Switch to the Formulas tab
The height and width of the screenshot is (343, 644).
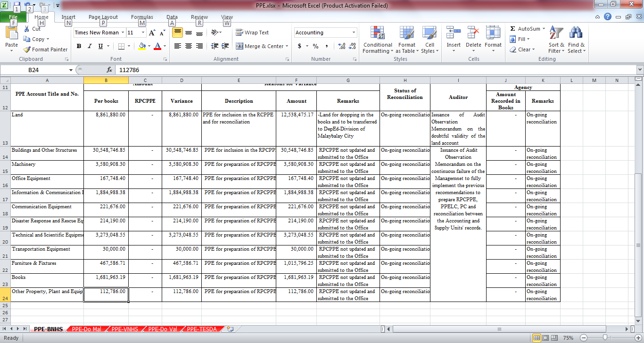pos(142,17)
